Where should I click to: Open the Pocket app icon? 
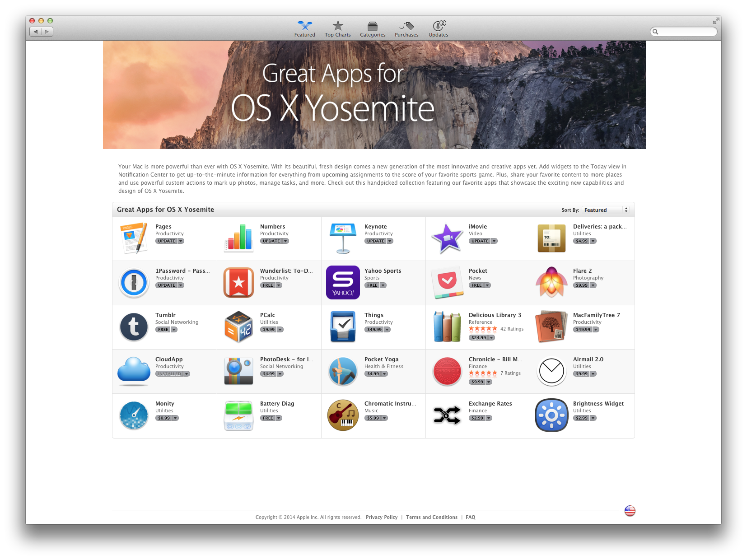(x=447, y=282)
